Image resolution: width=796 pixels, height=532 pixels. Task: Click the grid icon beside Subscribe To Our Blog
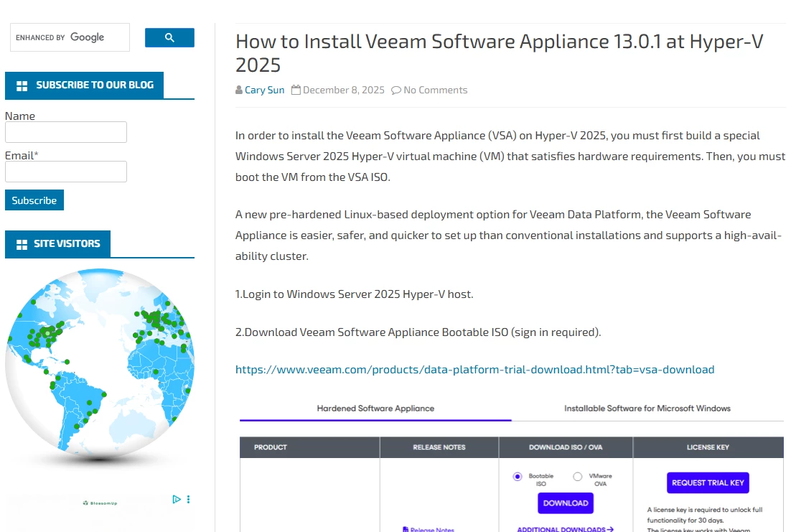[x=22, y=85]
